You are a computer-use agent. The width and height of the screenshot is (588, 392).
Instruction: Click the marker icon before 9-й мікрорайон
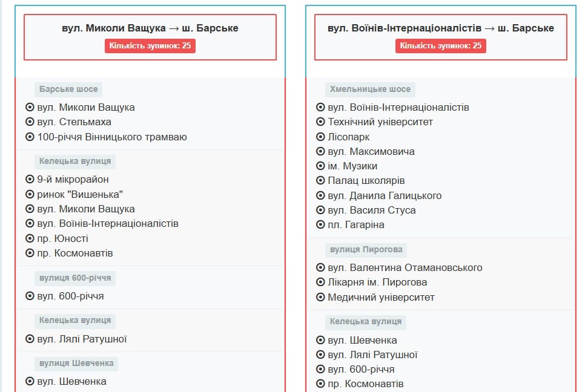[30, 180]
